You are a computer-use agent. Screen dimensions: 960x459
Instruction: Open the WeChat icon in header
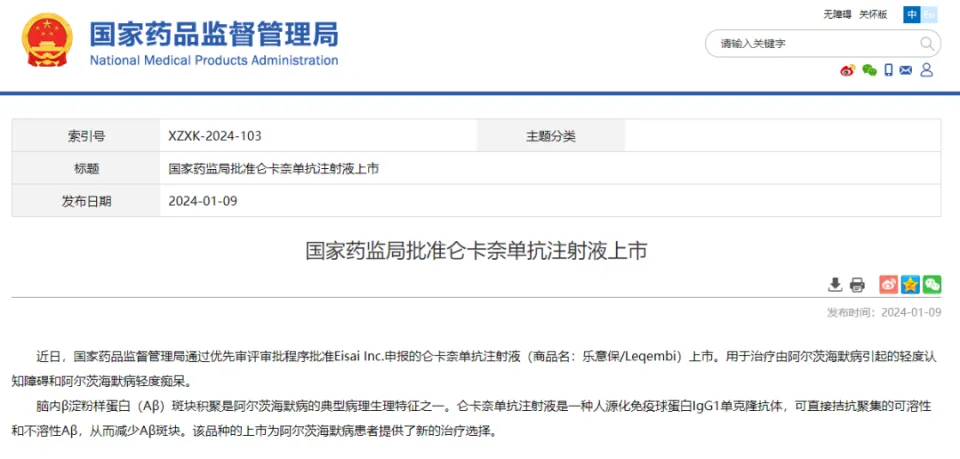pos(869,70)
